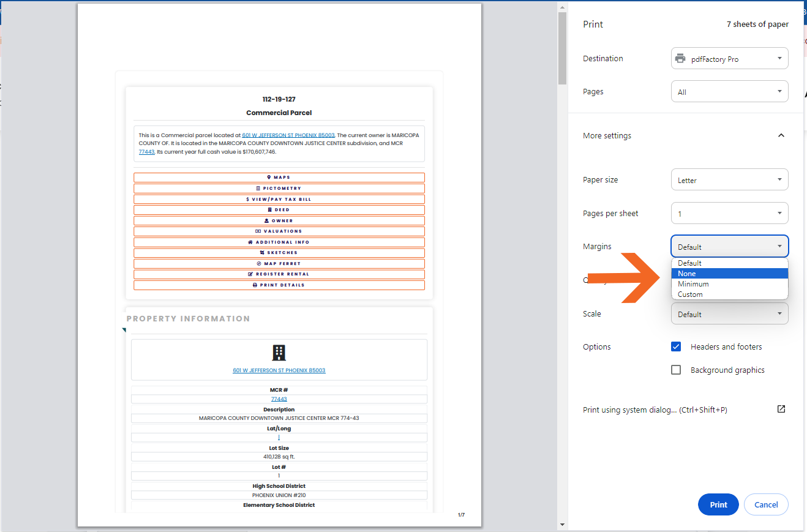The width and height of the screenshot is (807, 532).
Task: Click the '112-19-127' parcel number heading
Action: point(279,99)
